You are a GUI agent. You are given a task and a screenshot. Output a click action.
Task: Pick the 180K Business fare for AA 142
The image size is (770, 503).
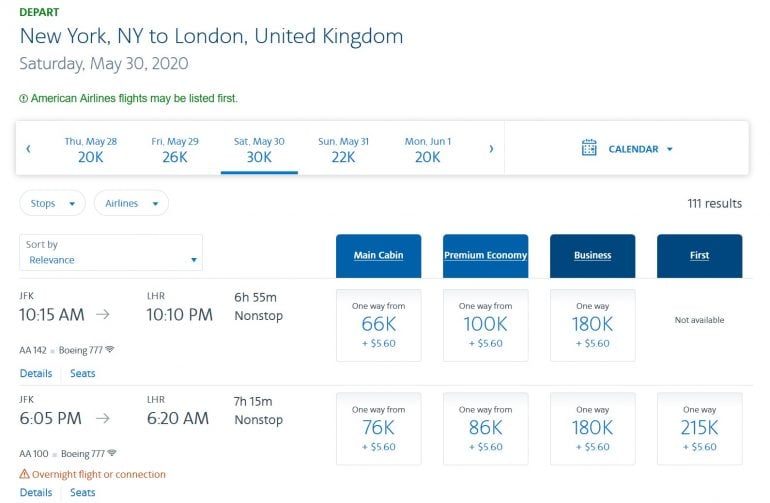click(592, 324)
